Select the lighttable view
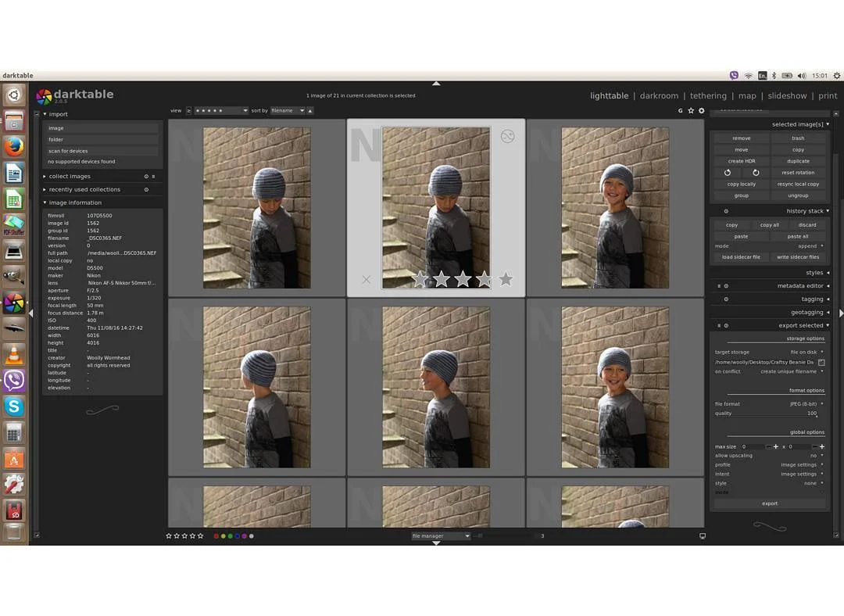This screenshot has height=616, width=844. click(x=609, y=96)
